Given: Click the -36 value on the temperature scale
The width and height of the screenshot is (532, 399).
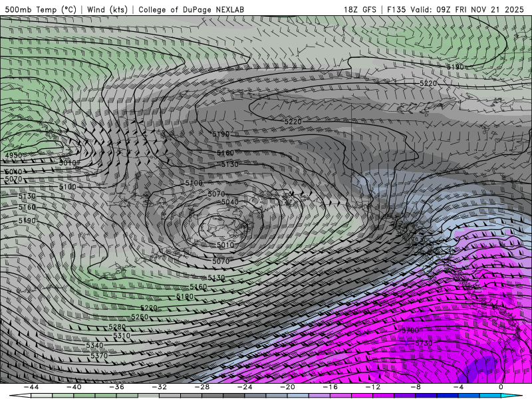Looking at the screenshot, I should pos(117,387).
